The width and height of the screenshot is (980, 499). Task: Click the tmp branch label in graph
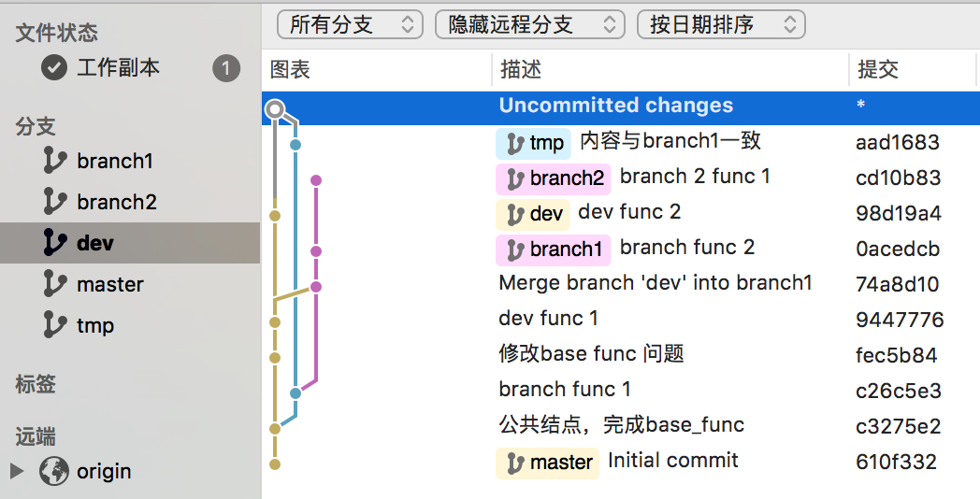point(534,143)
